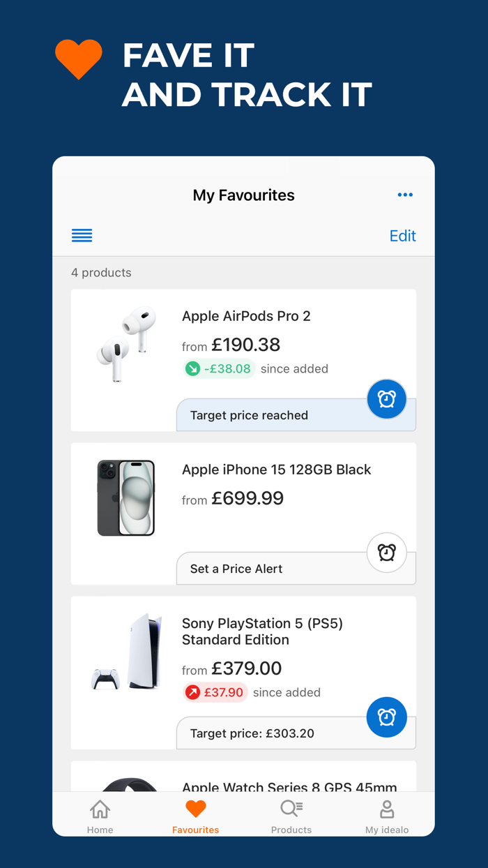Screen dimensions: 488x868
Task: Tap the red £37.90 price increase badge
Action: [215, 692]
